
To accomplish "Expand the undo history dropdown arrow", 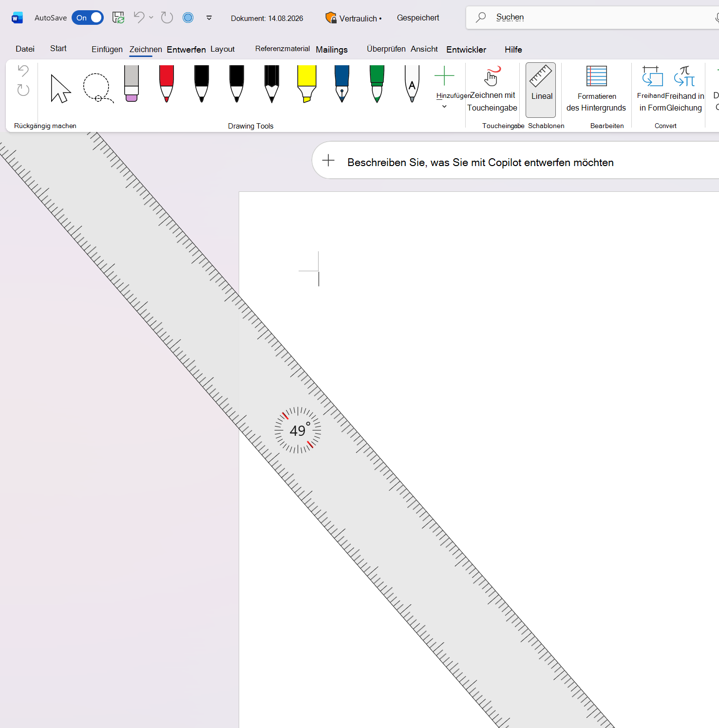I will (x=151, y=18).
